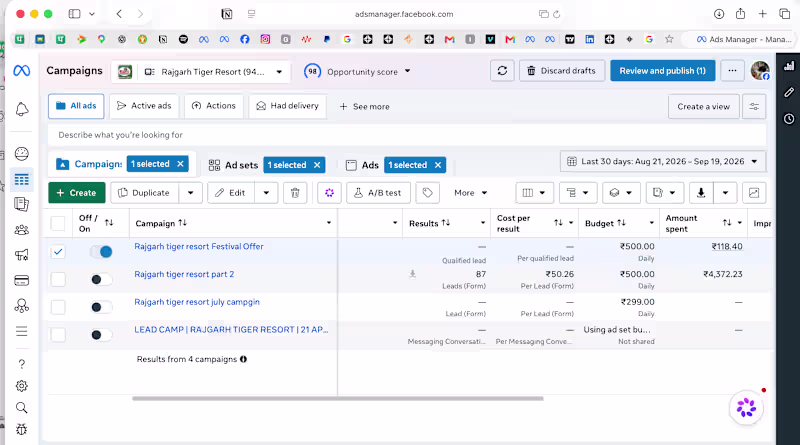Open All tools hamburger menu in sidebar
The image size is (800, 445).
tap(21, 332)
